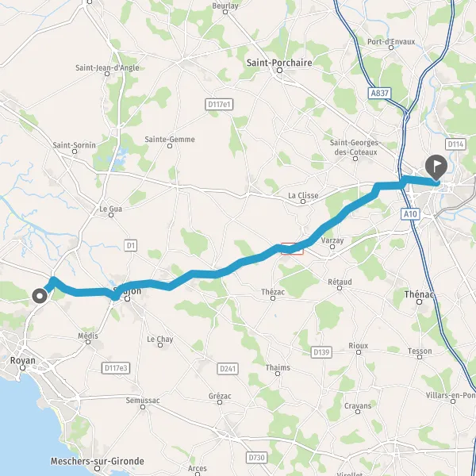476x476 pixels.
Task: Click the D730 road shield
Action: [x=256, y=457]
